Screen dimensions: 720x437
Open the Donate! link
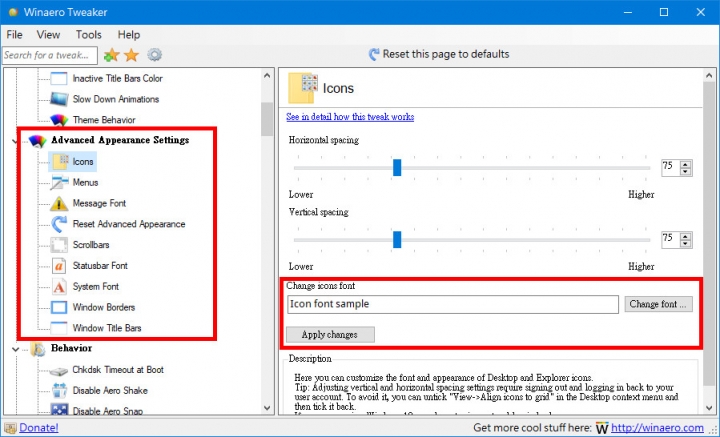[39, 428]
